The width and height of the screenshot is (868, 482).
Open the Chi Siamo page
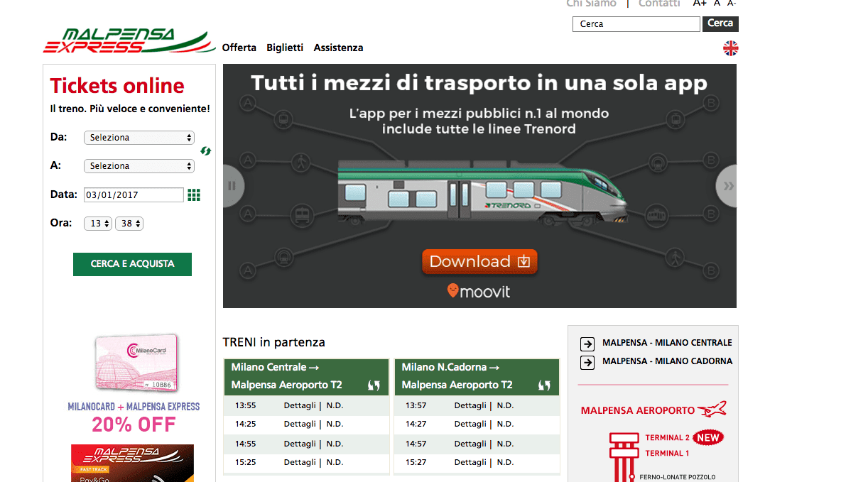(591, 4)
